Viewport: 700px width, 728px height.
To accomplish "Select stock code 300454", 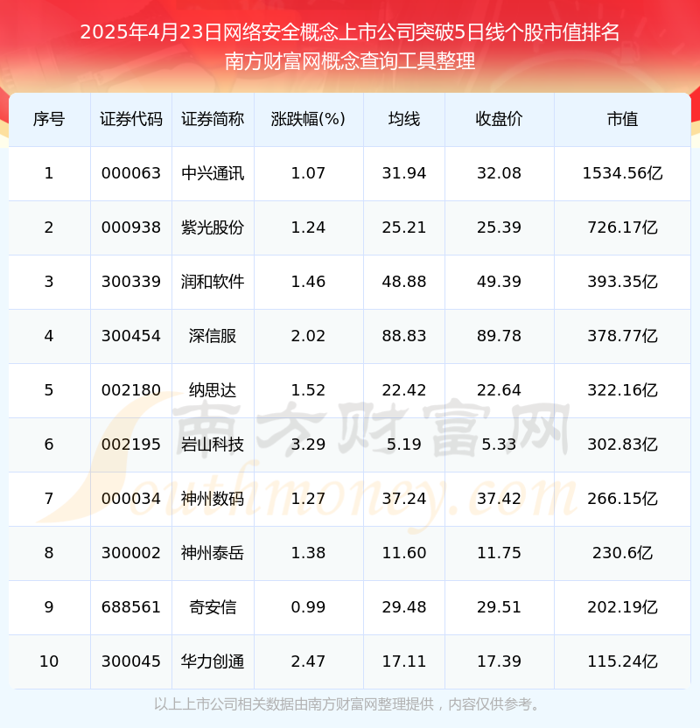I will pyautogui.click(x=131, y=336).
